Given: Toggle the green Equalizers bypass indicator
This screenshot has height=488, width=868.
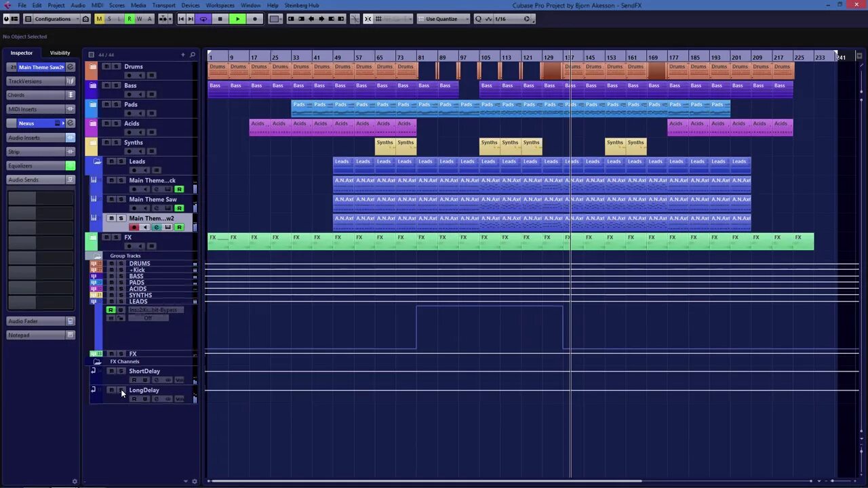Looking at the screenshot, I should [70, 166].
